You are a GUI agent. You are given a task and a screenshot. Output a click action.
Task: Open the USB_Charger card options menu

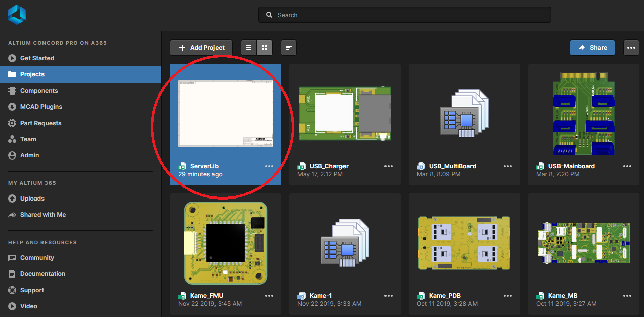(x=389, y=166)
